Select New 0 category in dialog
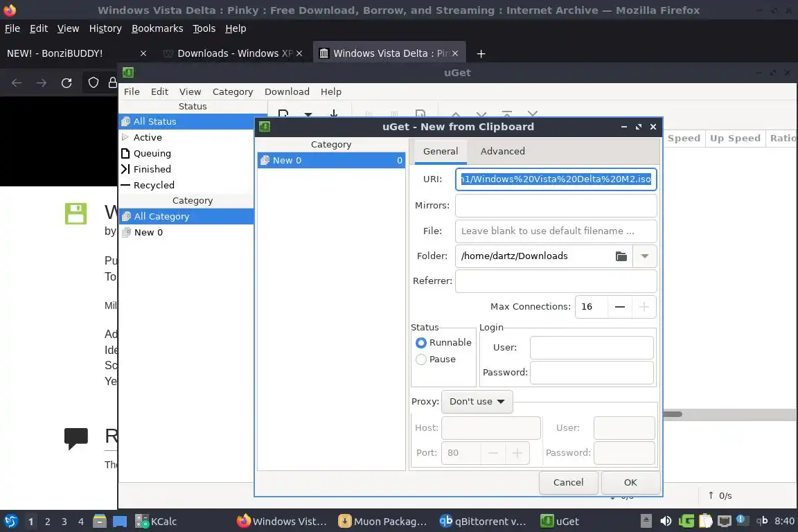 [x=331, y=161]
